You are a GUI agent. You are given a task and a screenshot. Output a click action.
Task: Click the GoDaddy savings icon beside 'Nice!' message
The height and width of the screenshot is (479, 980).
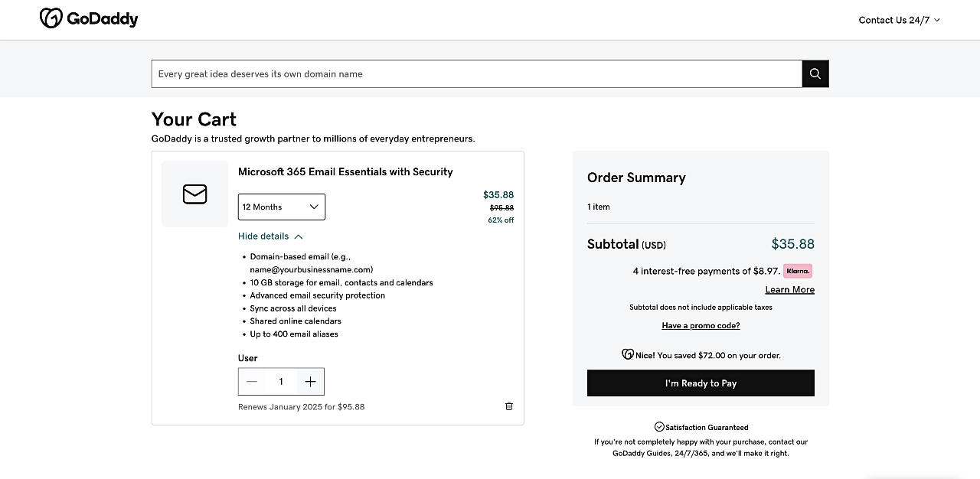626,354
